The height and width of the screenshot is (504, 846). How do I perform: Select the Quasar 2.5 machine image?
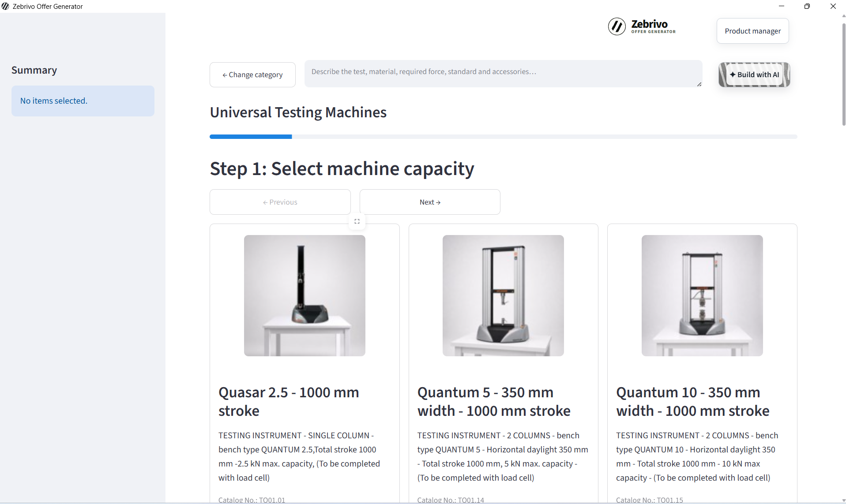click(x=305, y=295)
